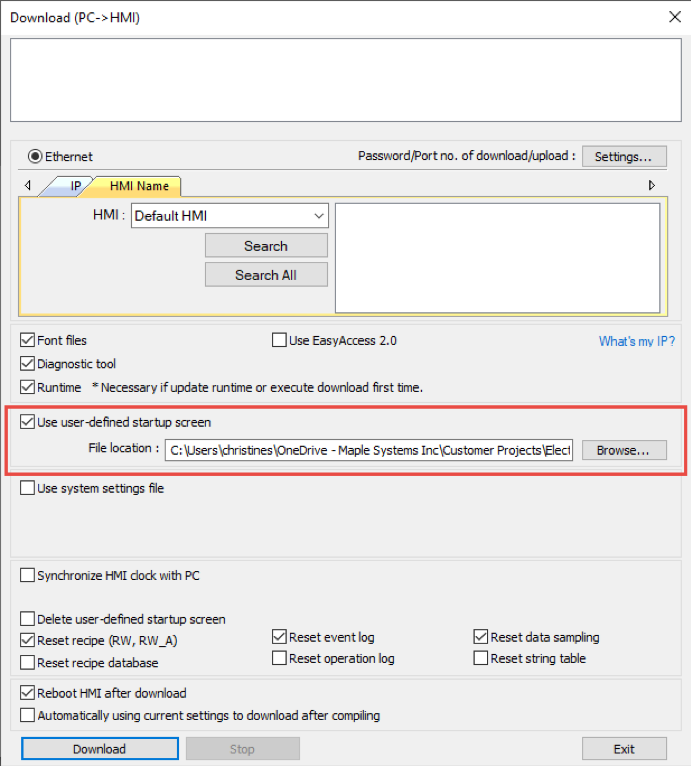
Task: Enable Synchronize HMI clock with PC
Action: tap(28, 576)
